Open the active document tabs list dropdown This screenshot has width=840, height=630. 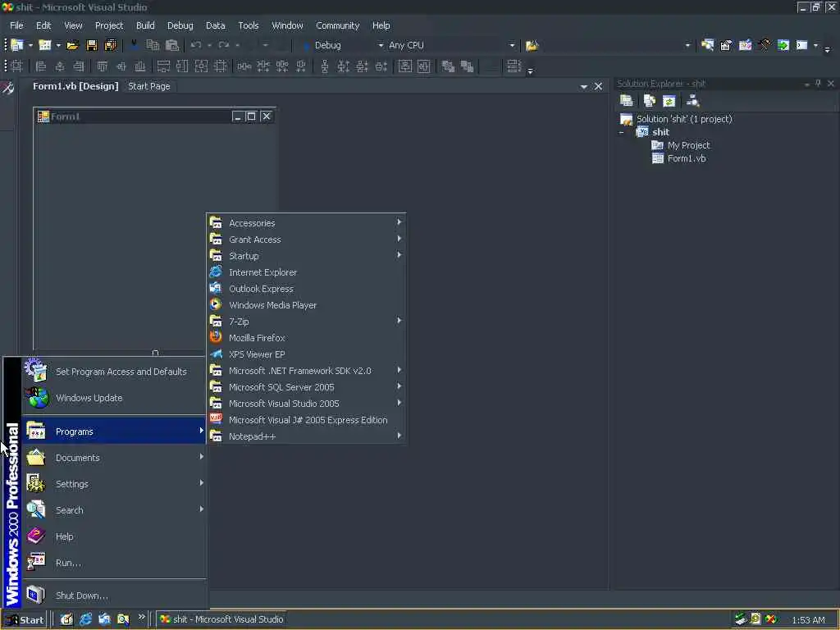pyautogui.click(x=584, y=86)
